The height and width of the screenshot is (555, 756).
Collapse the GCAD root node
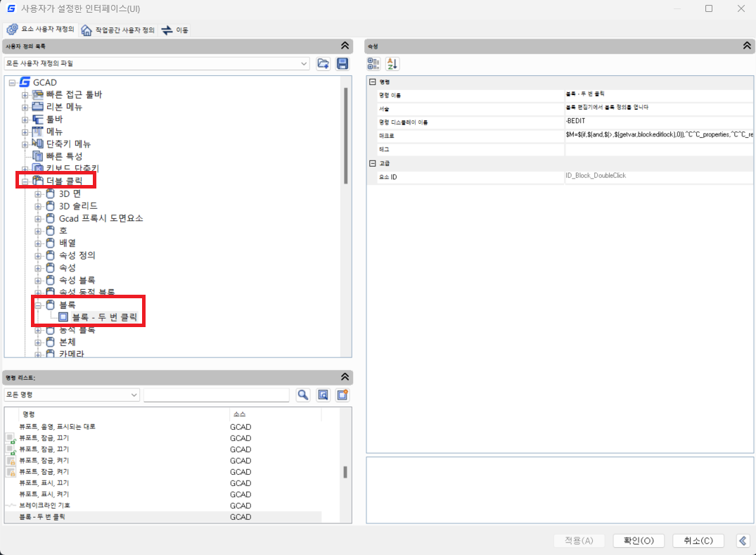click(x=12, y=83)
